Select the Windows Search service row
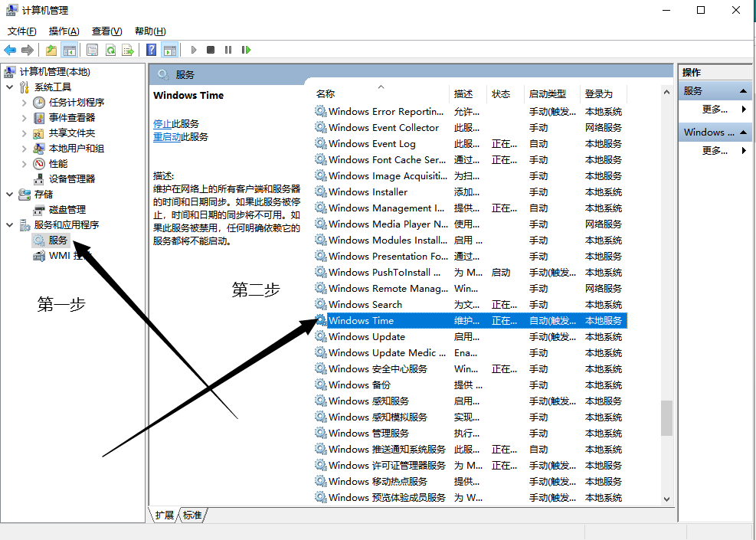The height and width of the screenshot is (540, 756). coord(470,305)
